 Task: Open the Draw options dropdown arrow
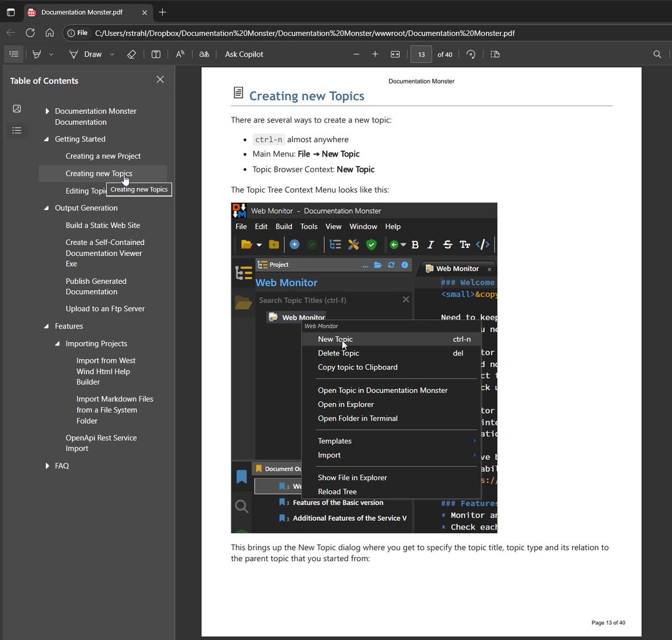112,54
